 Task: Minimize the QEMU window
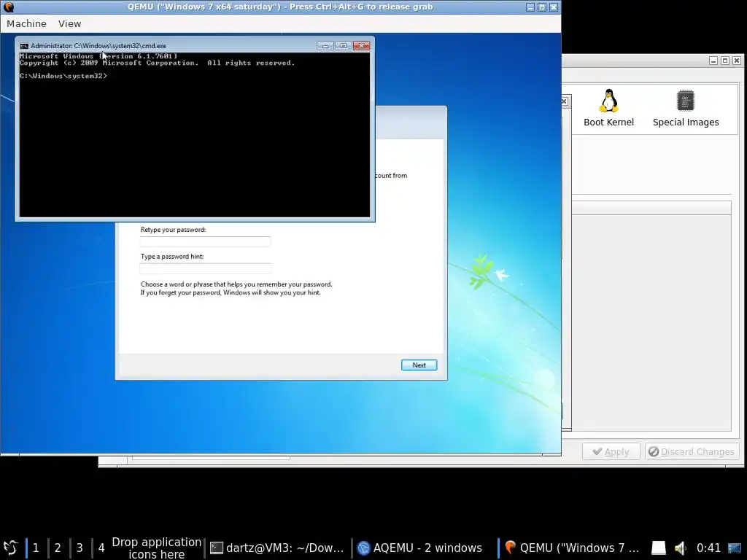click(530, 7)
